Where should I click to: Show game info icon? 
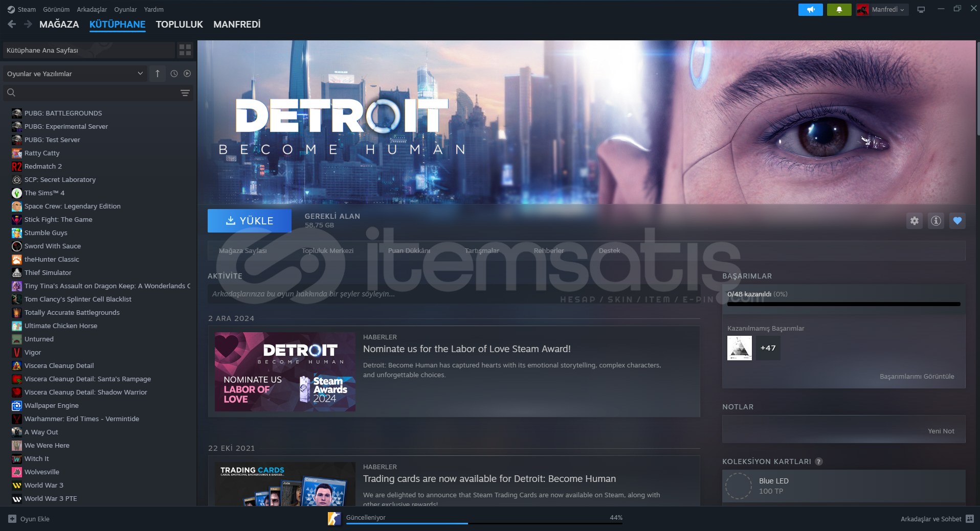point(936,221)
